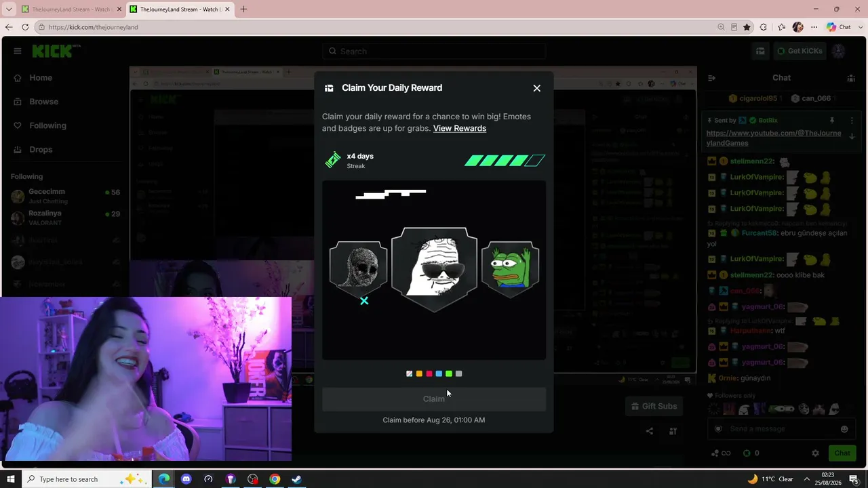The width and height of the screenshot is (868, 488).
Task: Open followed channel Rozalinya
Action: [65, 218]
